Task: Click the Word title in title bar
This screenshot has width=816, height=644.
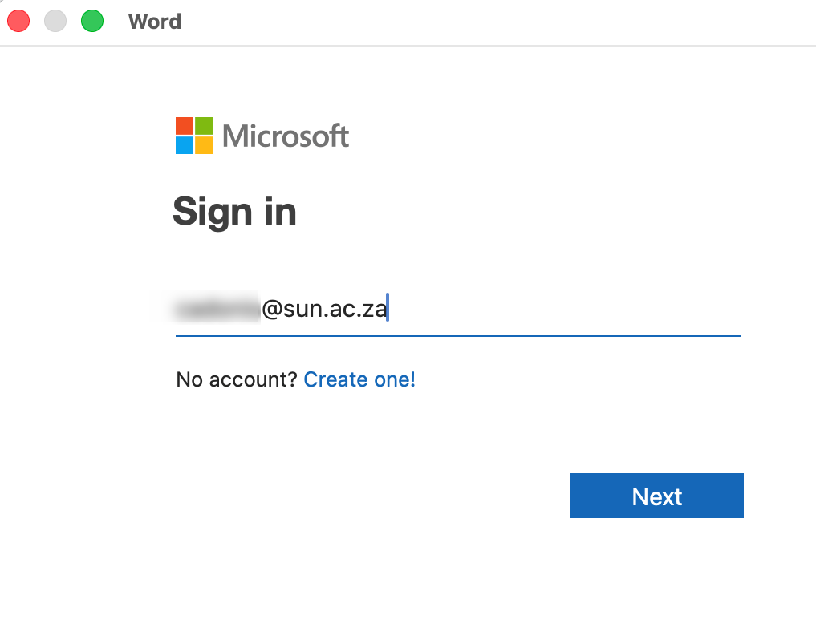Action: coord(155,22)
